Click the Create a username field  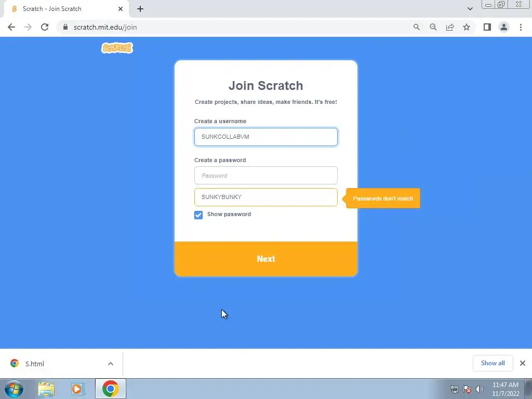coord(265,137)
